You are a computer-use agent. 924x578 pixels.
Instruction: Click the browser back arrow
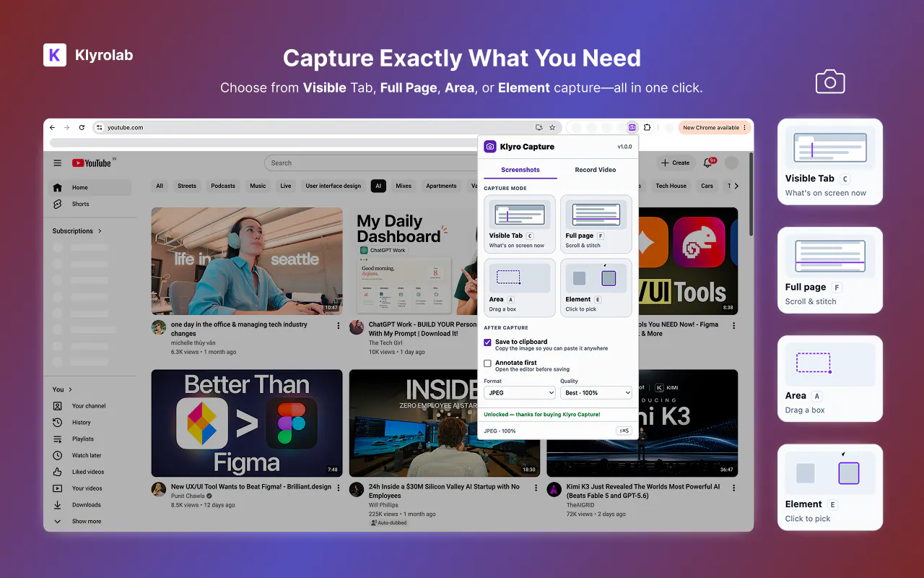click(52, 127)
